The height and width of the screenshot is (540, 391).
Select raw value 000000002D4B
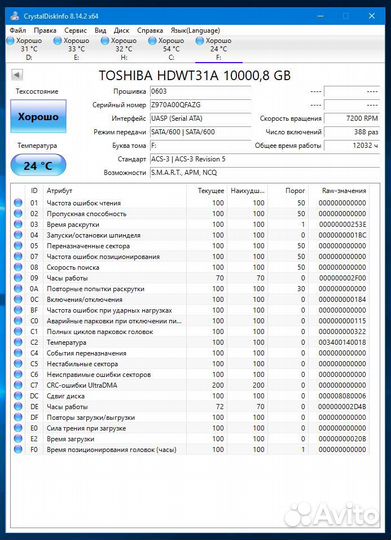pos(342,407)
